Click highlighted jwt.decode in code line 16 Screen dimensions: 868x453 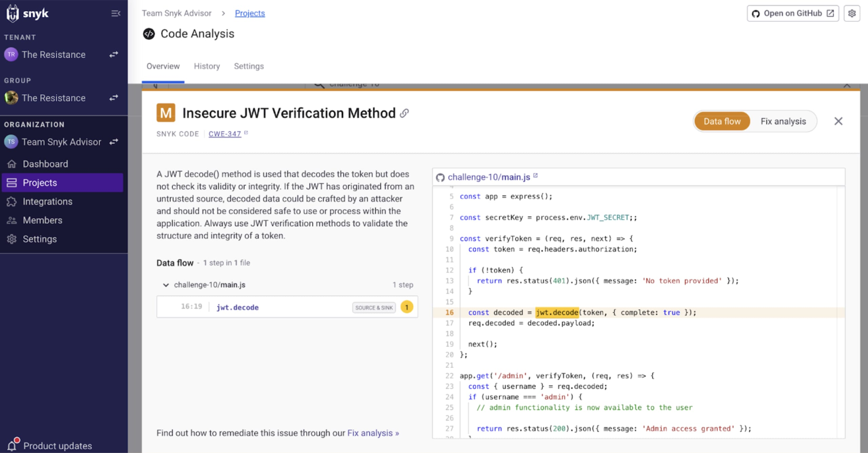[x=557, y=312]
